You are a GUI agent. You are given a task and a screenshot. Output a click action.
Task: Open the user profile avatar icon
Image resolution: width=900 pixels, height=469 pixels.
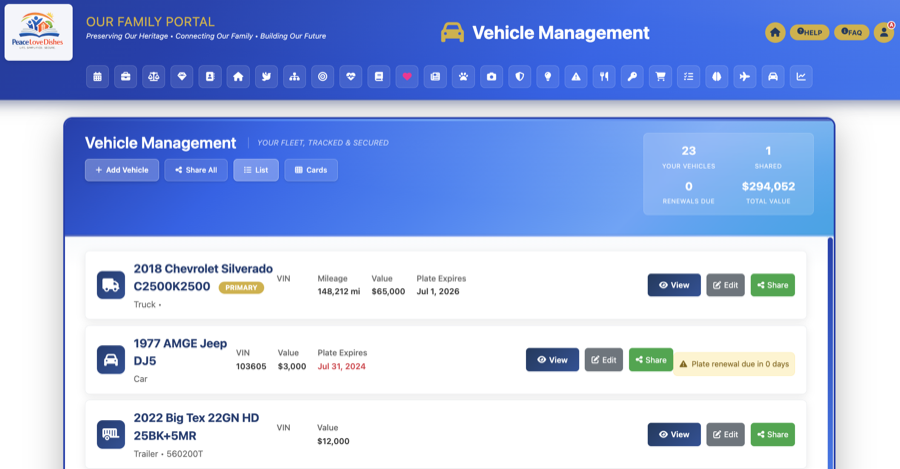click(884, 32)
